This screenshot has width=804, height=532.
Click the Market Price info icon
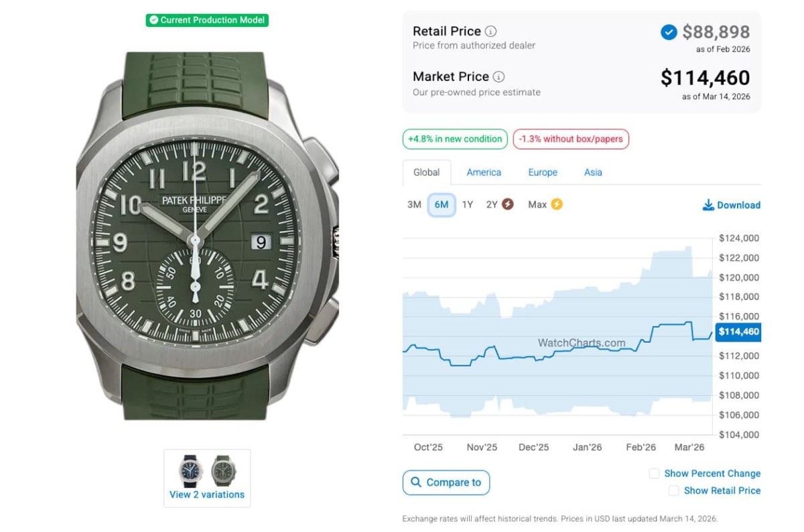499,77
